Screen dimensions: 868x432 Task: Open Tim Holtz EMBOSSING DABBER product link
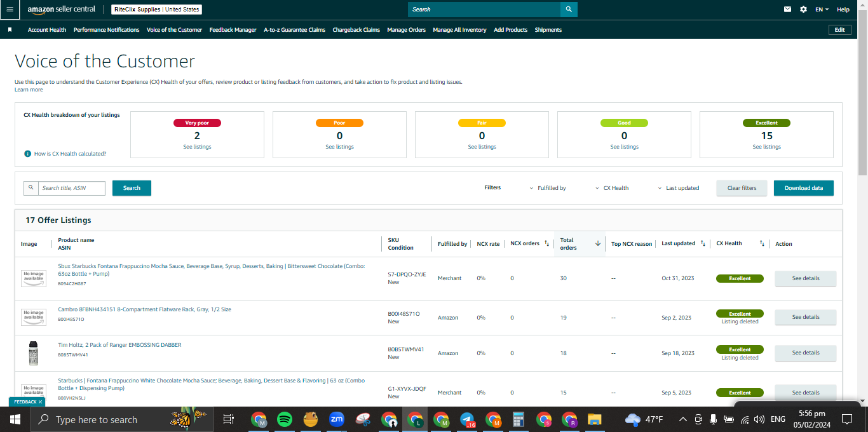coord(119,345)
